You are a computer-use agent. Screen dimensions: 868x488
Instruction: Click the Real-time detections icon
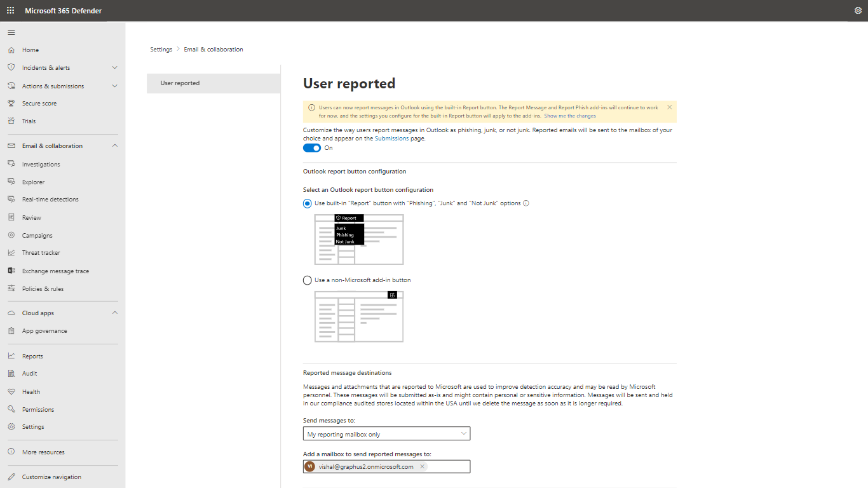(11, 199)
